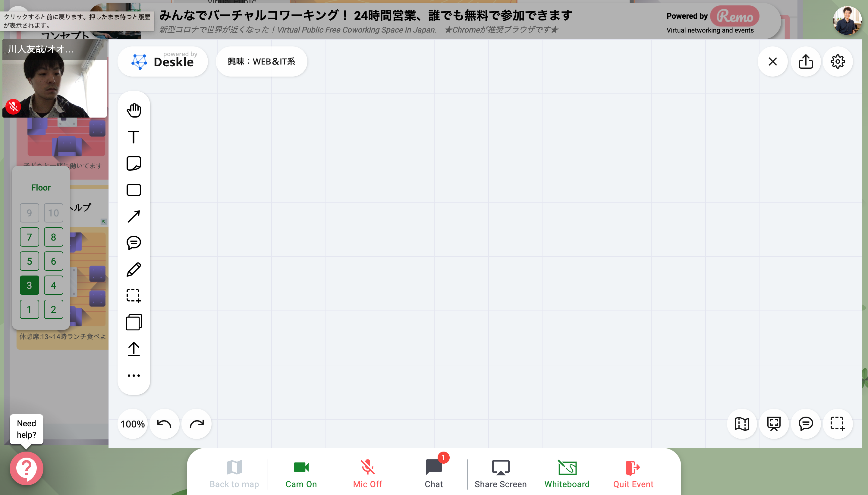The width and height of the screenshot is (868, 495).
Task: Toggle the Whiteboard button off
Action: (x=567, y=474)
